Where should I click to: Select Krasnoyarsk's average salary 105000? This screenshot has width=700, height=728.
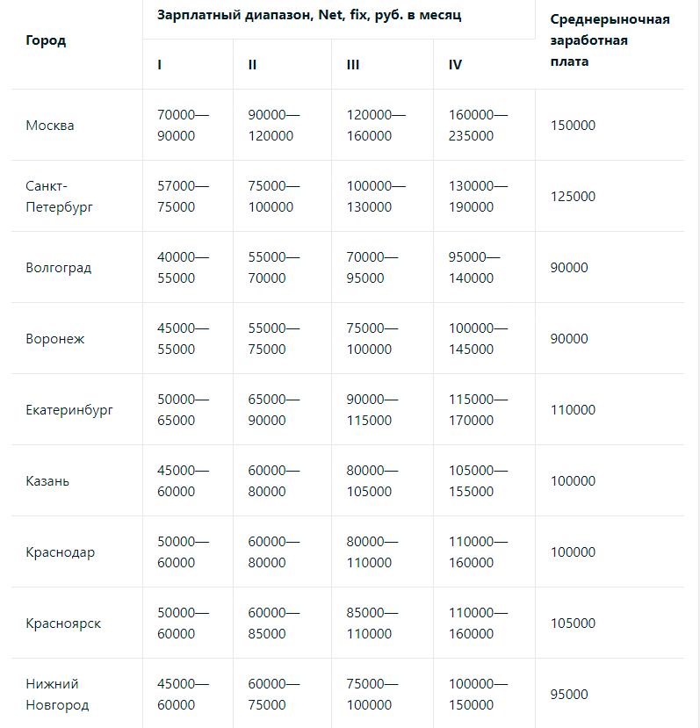point(573,623)
